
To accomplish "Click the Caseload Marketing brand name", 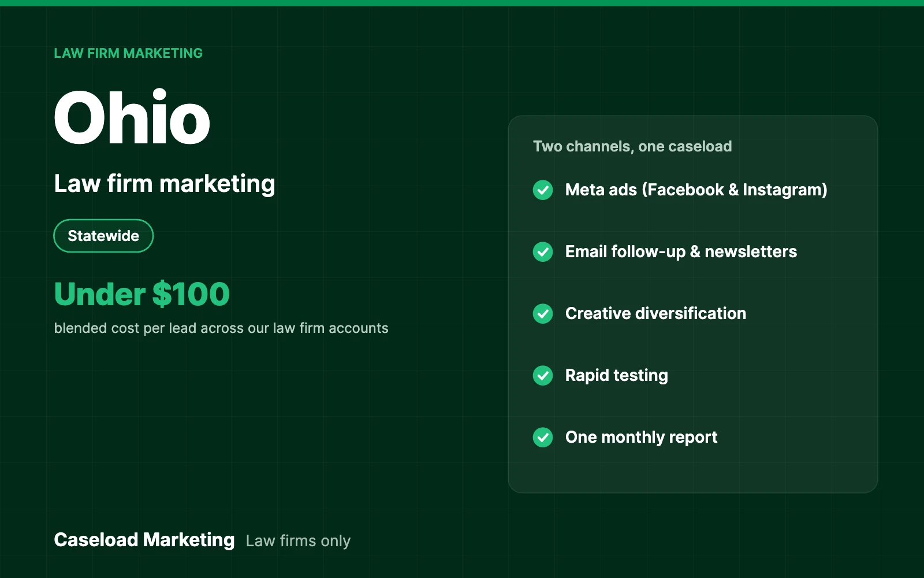I will 144,540.
